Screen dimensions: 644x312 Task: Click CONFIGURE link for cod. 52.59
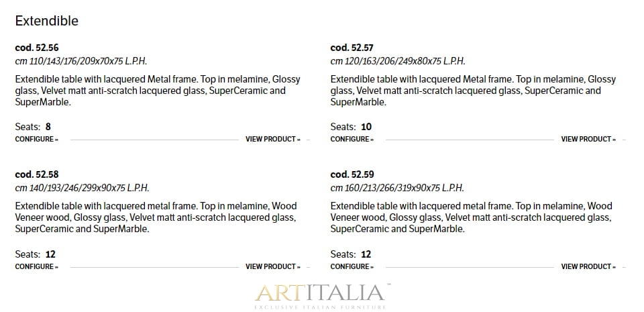click(352, 267)
